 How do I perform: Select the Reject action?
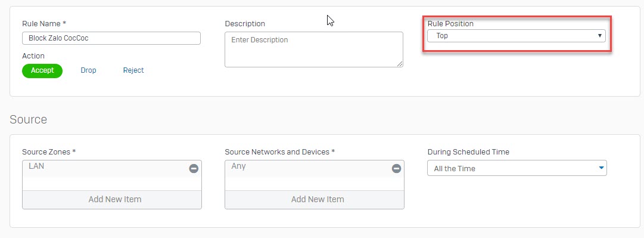click(133, 71)
